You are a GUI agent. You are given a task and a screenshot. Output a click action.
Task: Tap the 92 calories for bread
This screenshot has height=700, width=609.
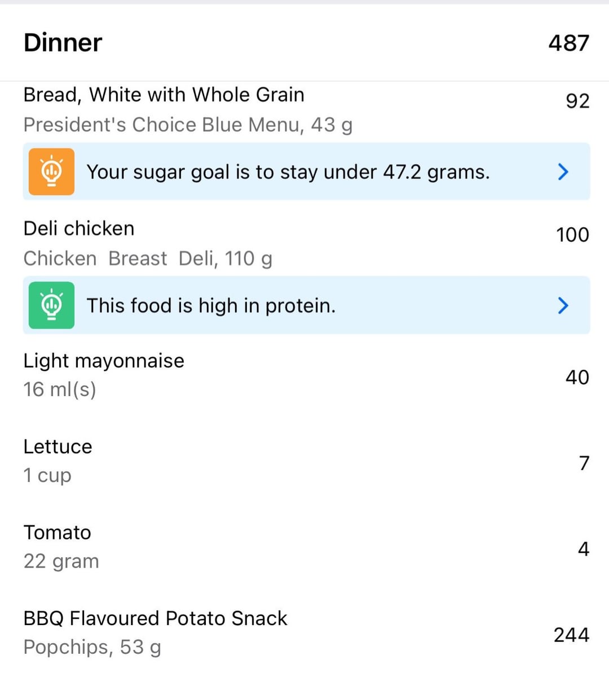coord(577,101)
